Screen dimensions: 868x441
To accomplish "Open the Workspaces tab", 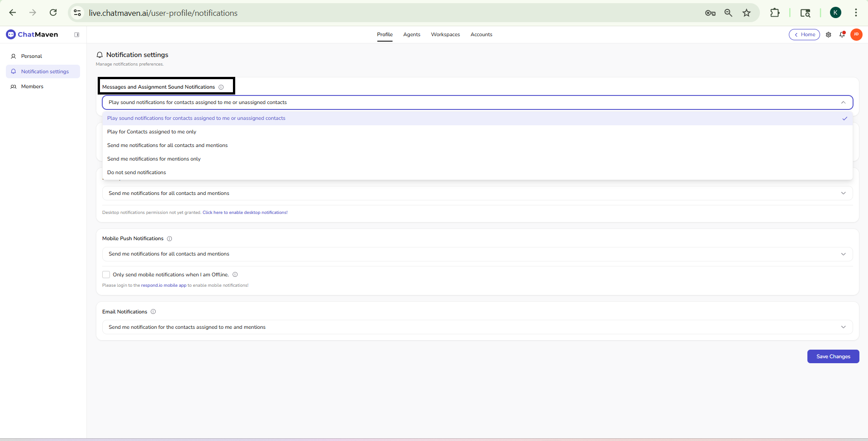I will (x=445, y=35).
